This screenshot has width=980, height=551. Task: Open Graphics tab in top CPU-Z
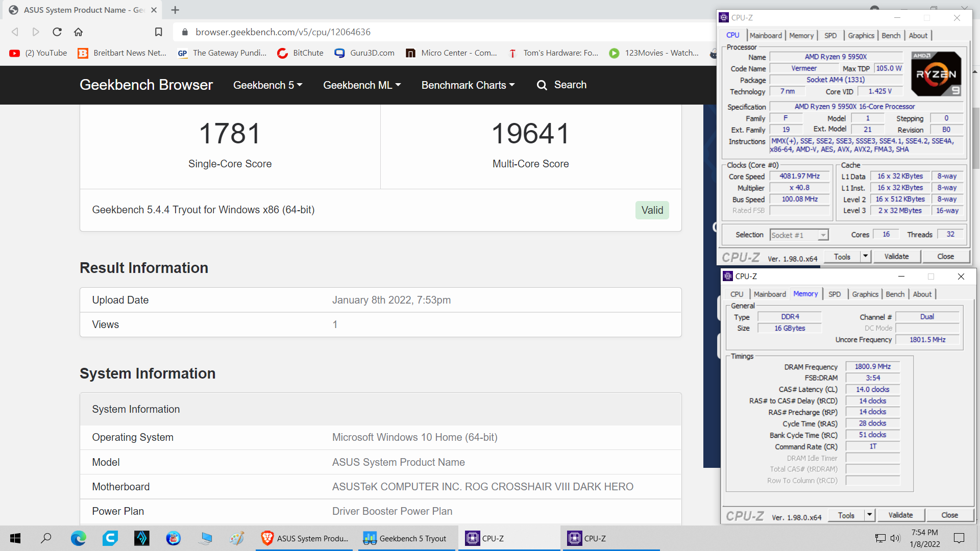coord(861,36)
